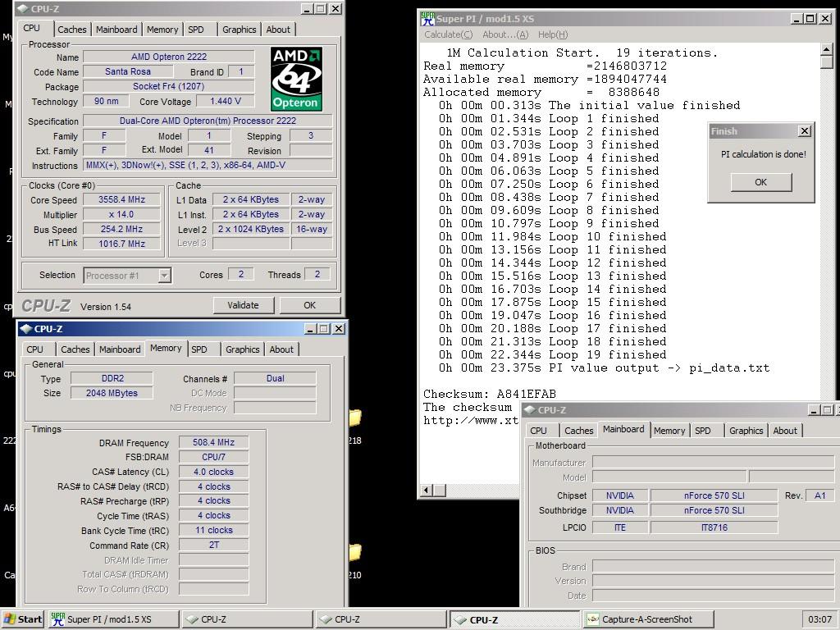Click the Multiplier x 14.0 value
Viewport: 840px width, 630px height.
point(121,214)
